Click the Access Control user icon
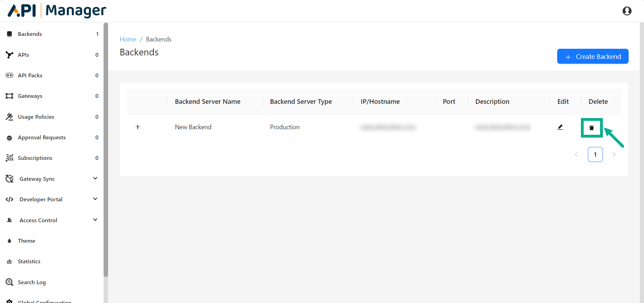644x303 pixels. (9, 220)
